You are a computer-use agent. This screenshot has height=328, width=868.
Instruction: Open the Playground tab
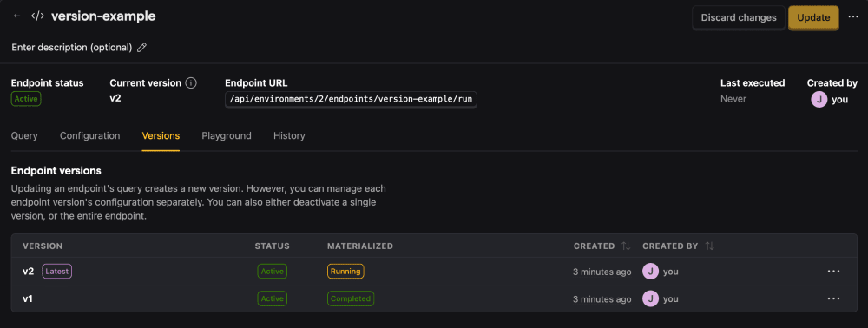[x=227, y=135]
